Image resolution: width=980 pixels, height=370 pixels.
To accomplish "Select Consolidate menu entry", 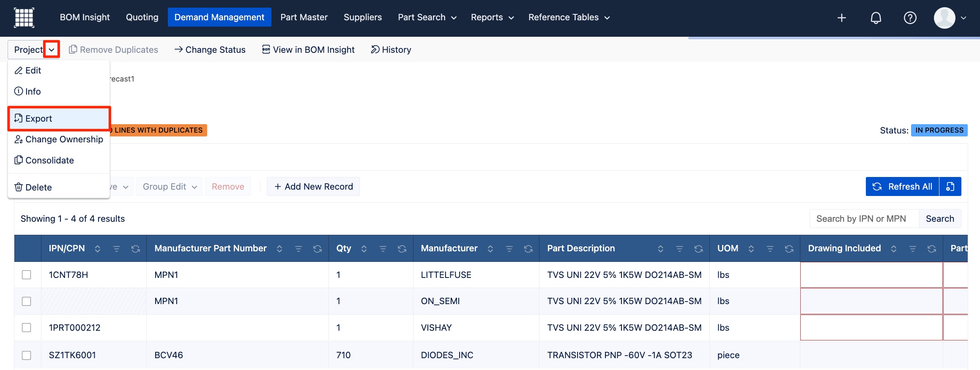I will (59, 161).
